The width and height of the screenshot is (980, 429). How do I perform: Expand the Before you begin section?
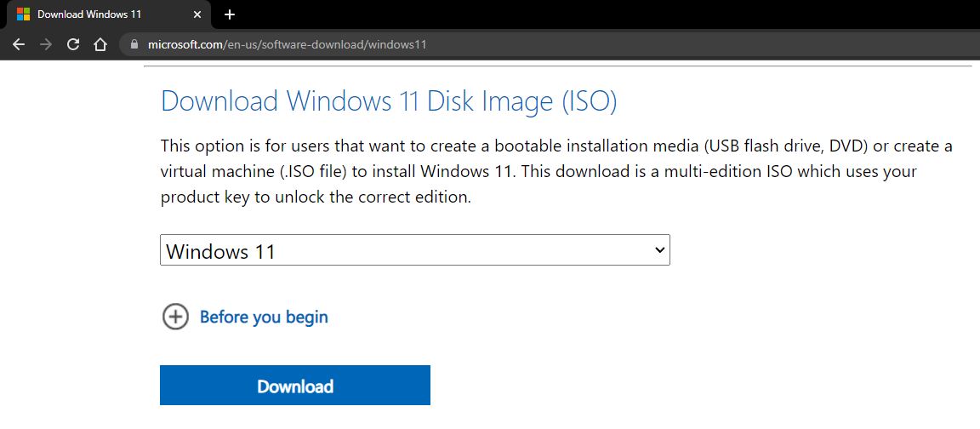point(264,317)
